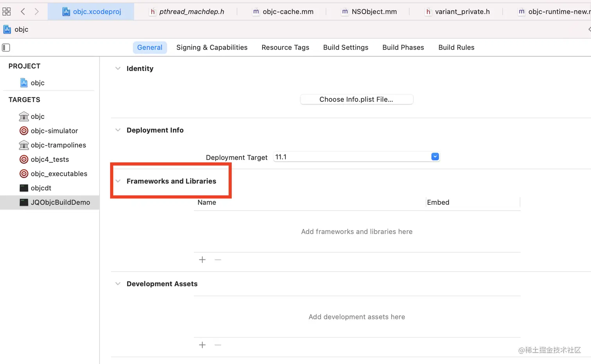This screenshot has width=591, height=364.
Task: Switch to variant_private.h editor tab
Action: pos(457,12)
